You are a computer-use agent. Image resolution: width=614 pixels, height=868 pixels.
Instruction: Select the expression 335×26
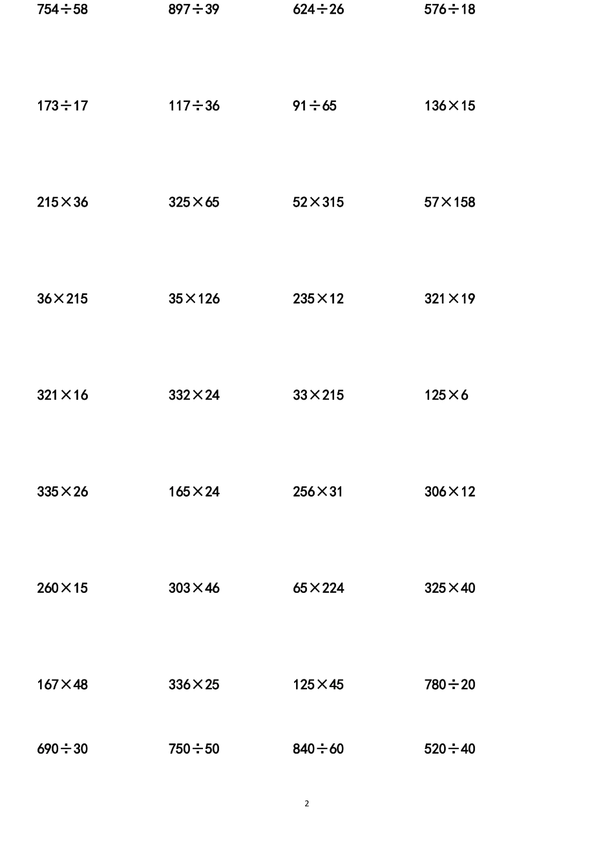point(62,492)
